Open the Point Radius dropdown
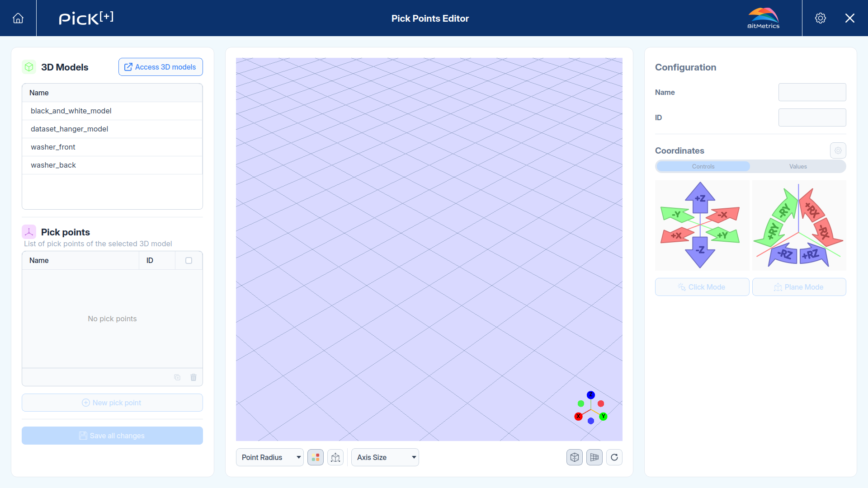 coord(270,457)
